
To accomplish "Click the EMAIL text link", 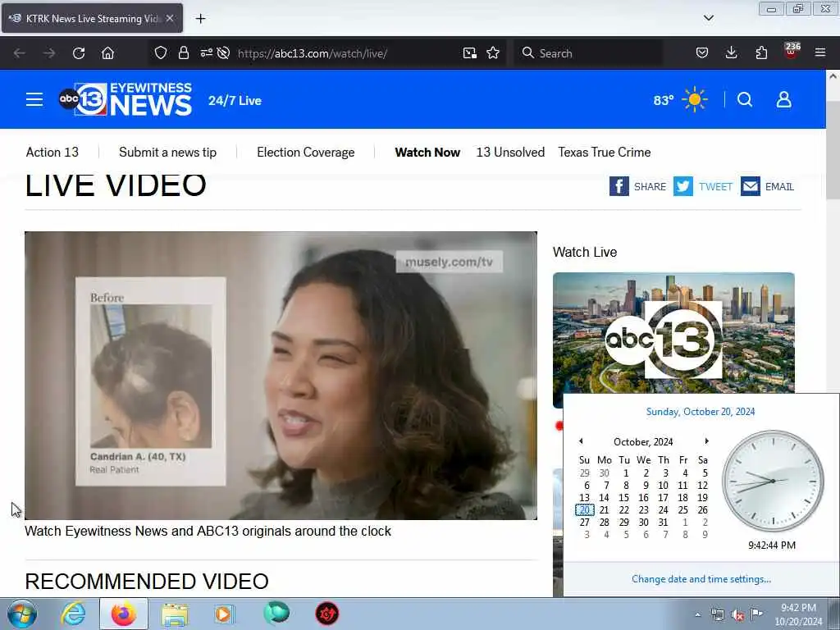I will pyautogui.click(x=779, y=186).
